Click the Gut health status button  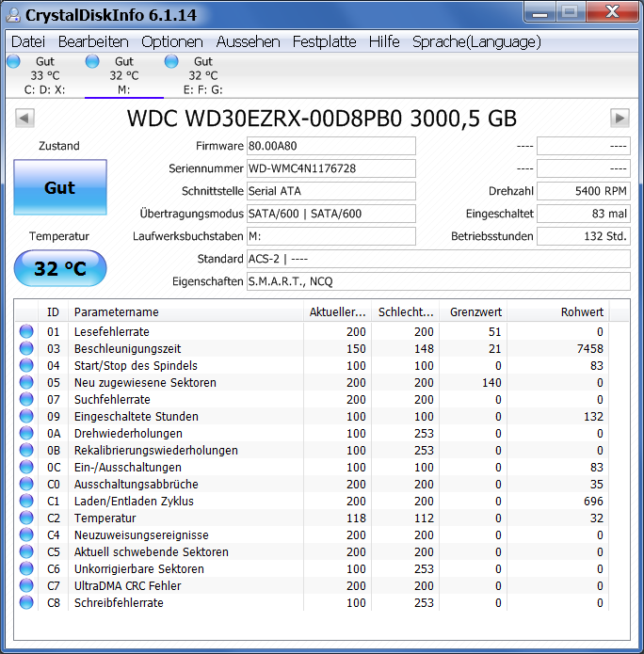pos(60,187)
